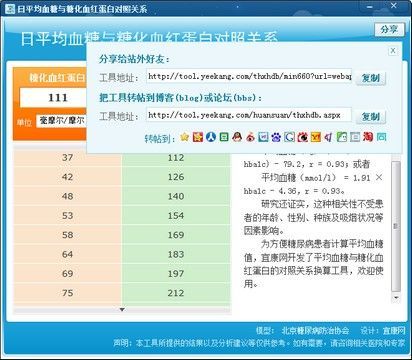Click the 分享给站外好友 heading
Viewport: 412px width, 360px height.
point(134,59)
